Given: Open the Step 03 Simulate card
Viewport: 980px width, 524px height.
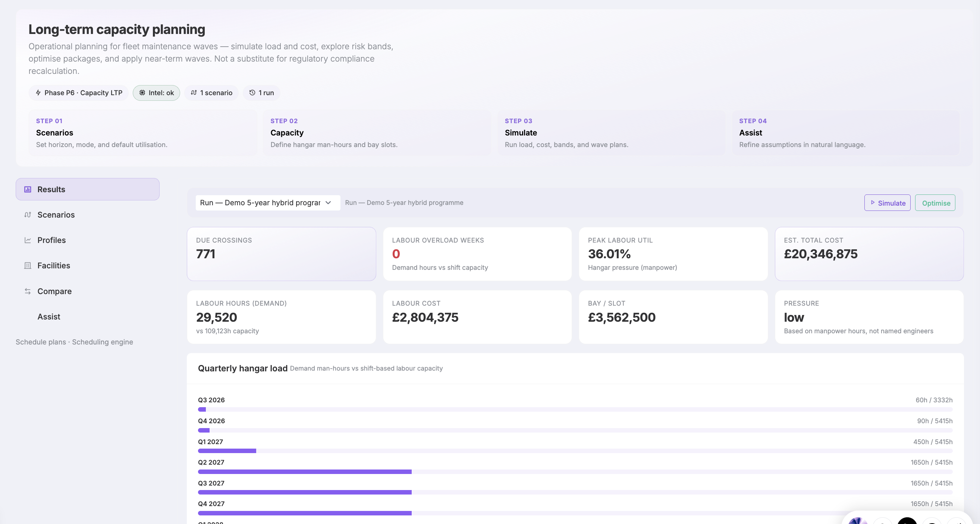Looking at the screenshot, I should click(611, 132).
